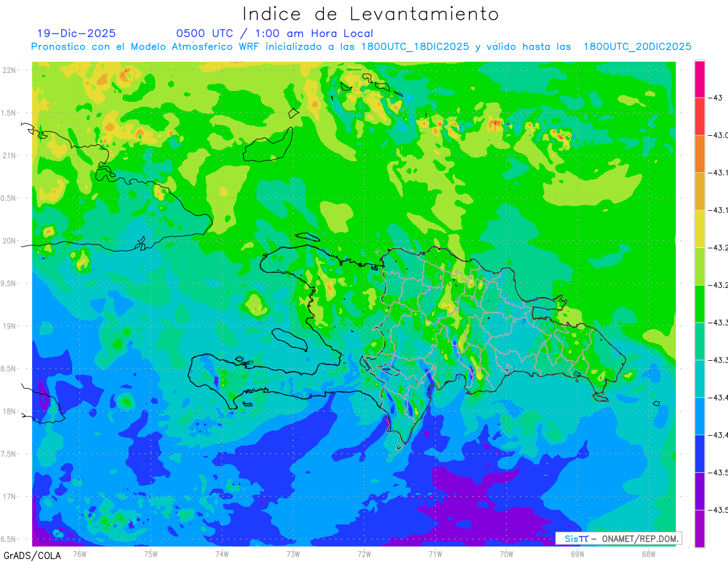
Task: Choose the yellow-green swatch in the legend
Action: pyautogui.click(x=699, y=266)
